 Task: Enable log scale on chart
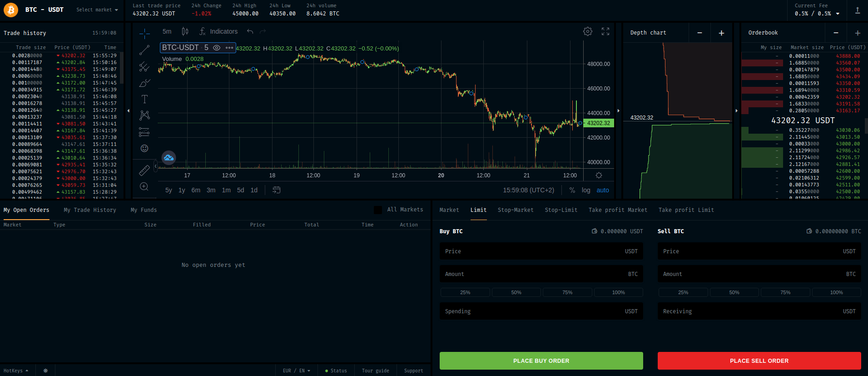[586, 190]
